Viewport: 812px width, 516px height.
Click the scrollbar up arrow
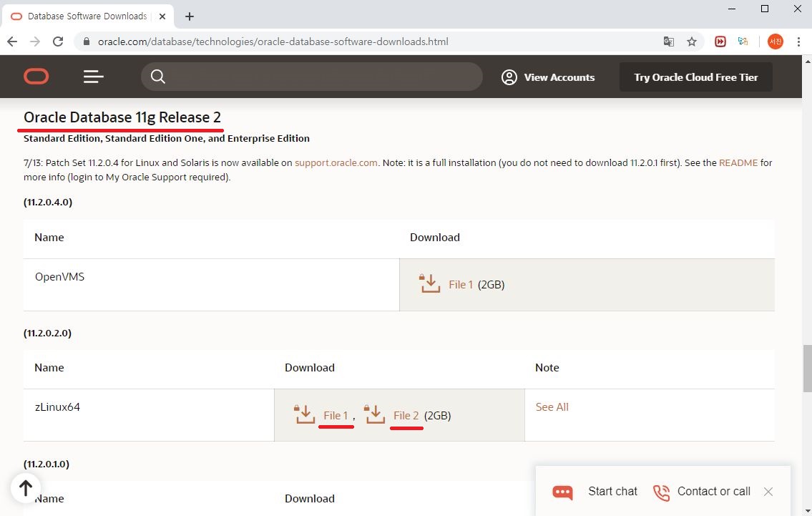(x=807, y=61)
